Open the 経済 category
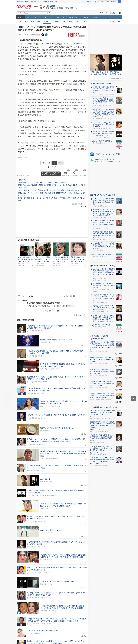 point(39,21)
